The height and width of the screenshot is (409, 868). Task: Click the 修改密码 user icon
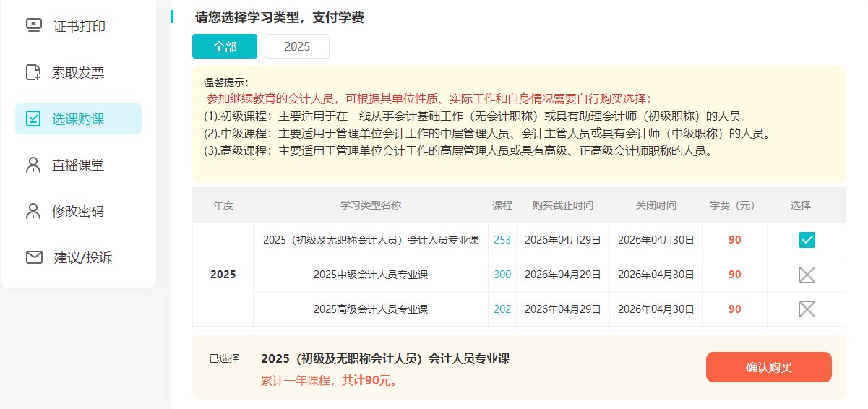click(34, 211)
